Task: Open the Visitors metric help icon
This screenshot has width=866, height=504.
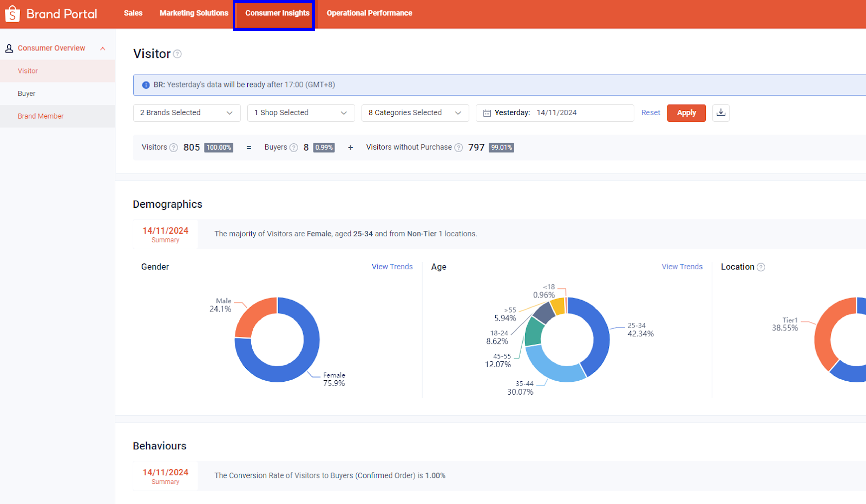Action: click(173, 147)
